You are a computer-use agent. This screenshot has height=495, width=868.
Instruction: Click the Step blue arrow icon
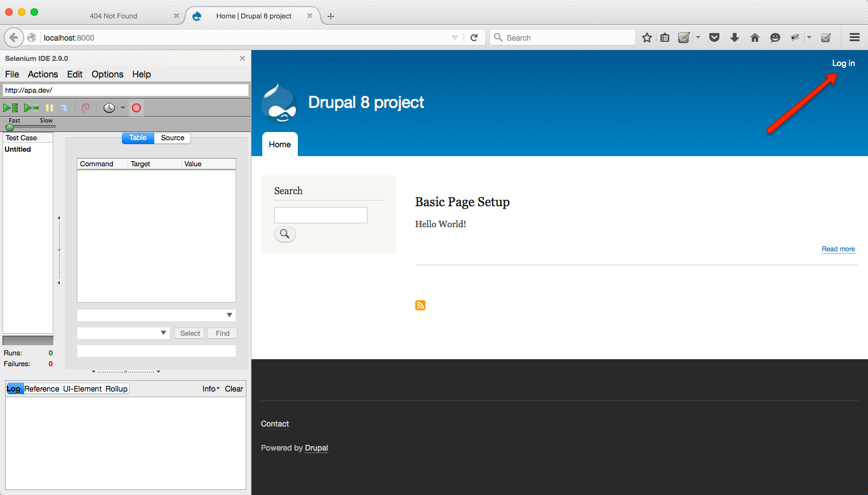(x=64, y=108)
